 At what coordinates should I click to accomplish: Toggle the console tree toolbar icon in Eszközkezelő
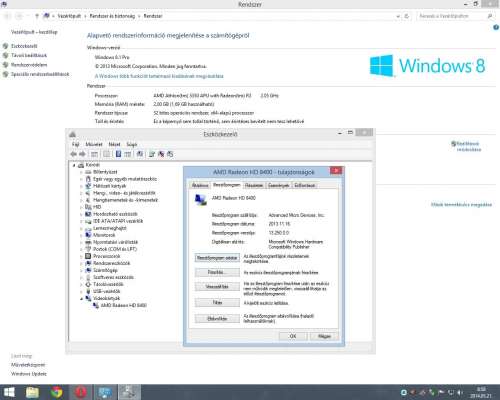[94, 154]
